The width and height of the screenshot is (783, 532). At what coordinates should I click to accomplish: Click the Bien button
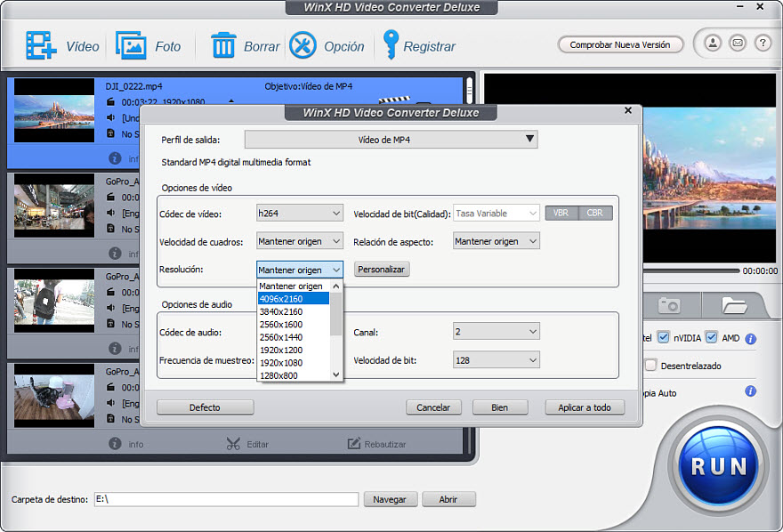[x=500, y=407]
